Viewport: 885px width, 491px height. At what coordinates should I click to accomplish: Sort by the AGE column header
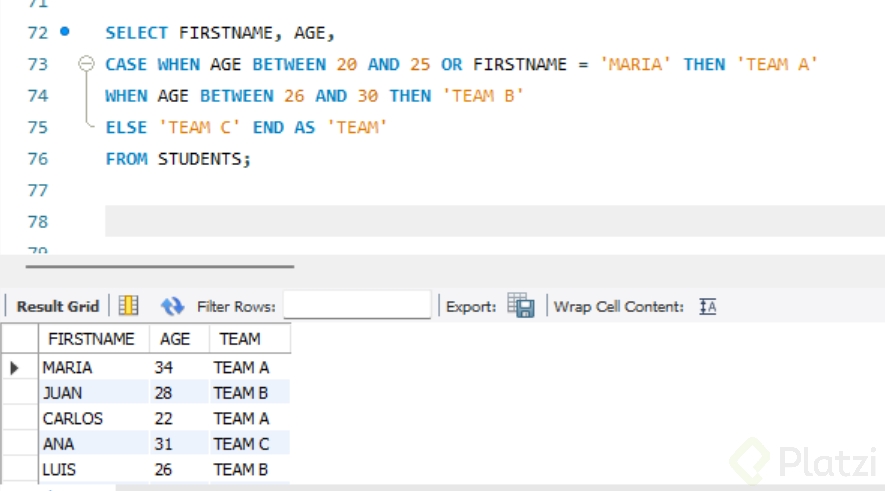(x=175, y=339)
